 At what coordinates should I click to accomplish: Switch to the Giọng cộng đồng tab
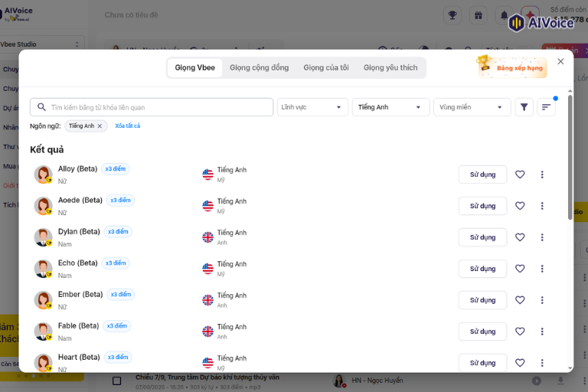click(259, 68)
